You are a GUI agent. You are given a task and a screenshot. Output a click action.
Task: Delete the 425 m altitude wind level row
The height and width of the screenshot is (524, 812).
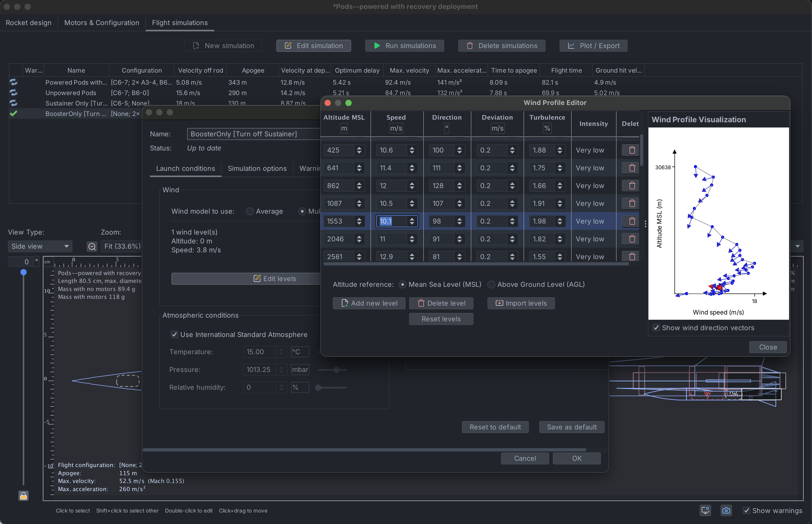(x=632, y=150)
